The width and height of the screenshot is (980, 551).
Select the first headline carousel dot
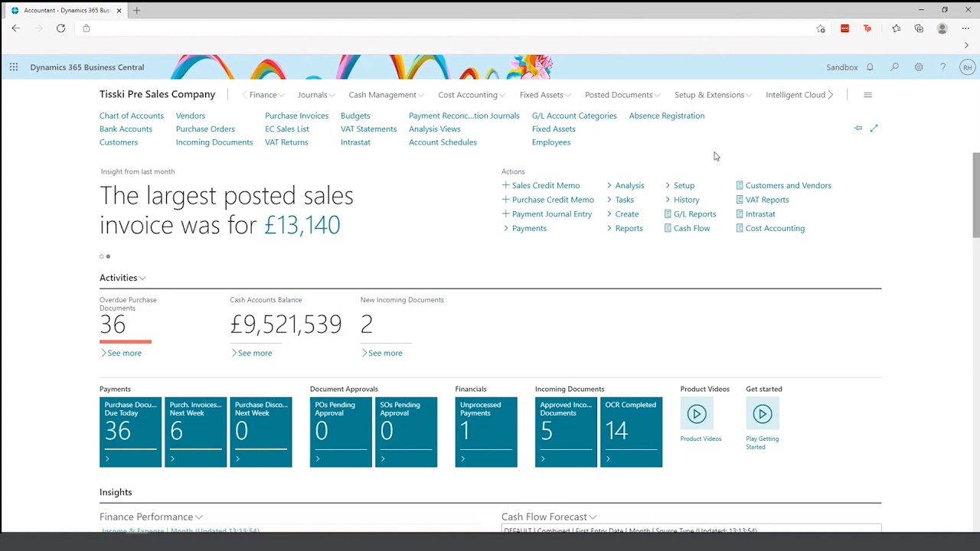click(101, 256)
